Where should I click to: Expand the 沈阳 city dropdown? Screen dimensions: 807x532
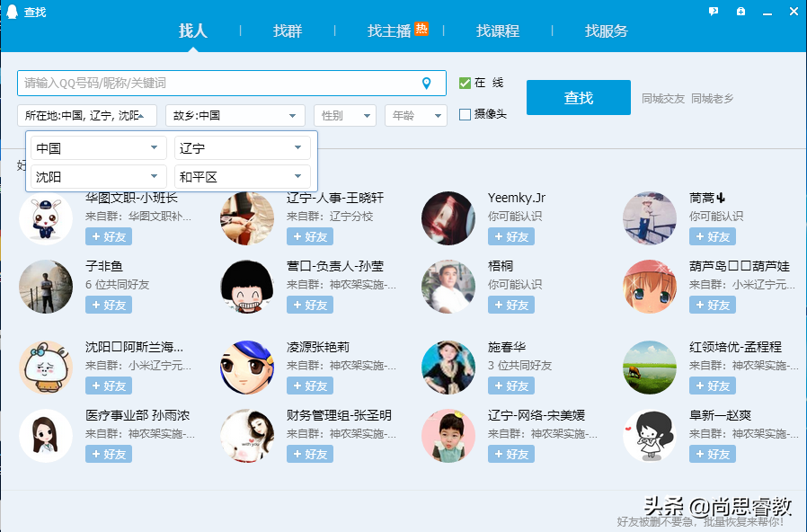point(99,177)
